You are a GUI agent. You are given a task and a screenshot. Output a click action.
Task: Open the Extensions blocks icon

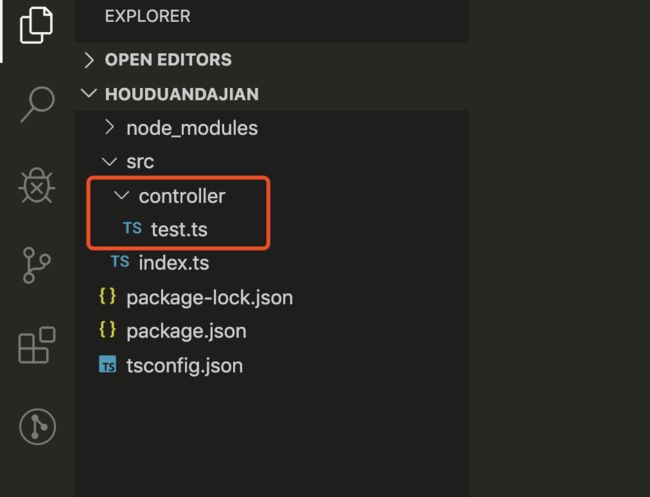37,345
